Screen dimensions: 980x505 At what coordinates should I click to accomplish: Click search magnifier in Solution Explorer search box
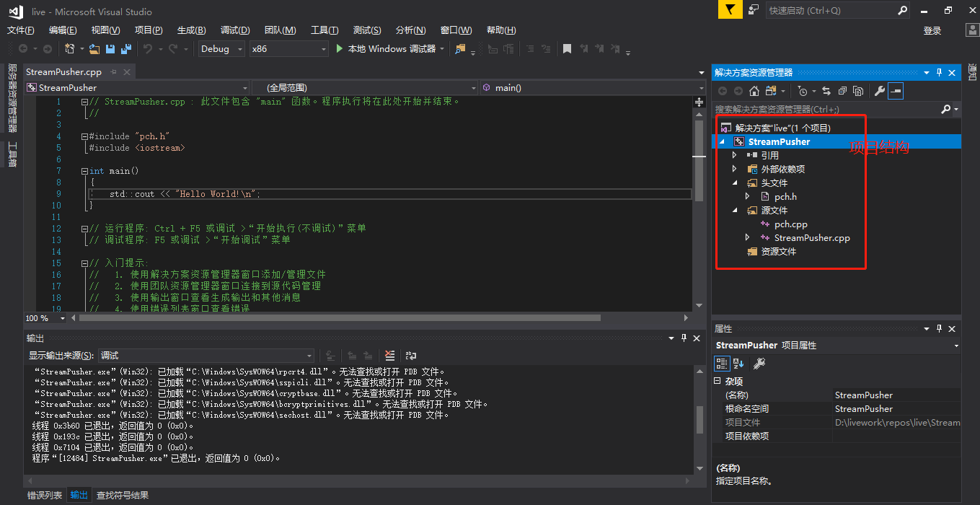point(946,109)
